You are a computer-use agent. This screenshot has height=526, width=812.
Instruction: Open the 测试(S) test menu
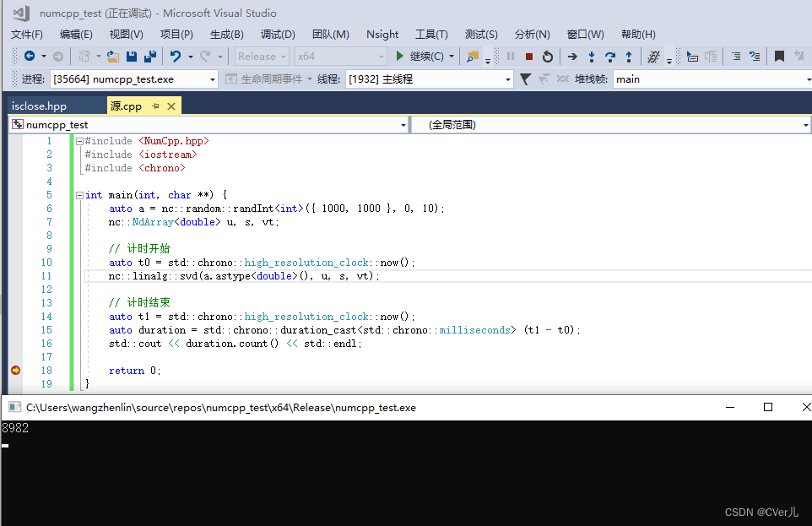[481, 35]
